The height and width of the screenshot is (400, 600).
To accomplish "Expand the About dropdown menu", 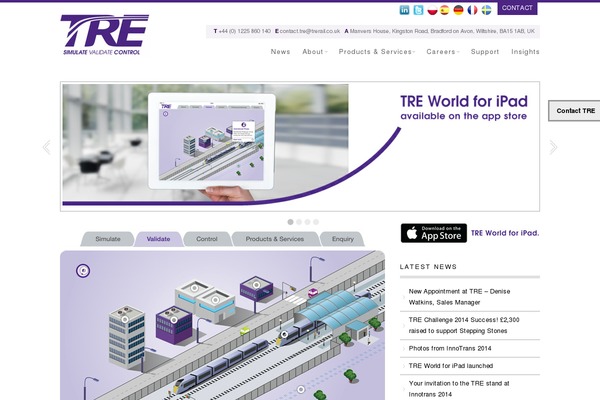I will tap(315, 52).
